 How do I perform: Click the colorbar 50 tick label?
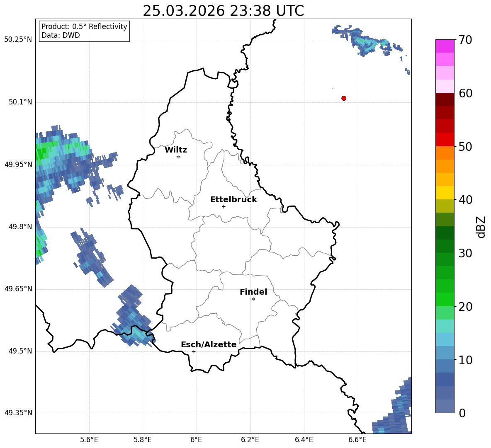[465, 146]
